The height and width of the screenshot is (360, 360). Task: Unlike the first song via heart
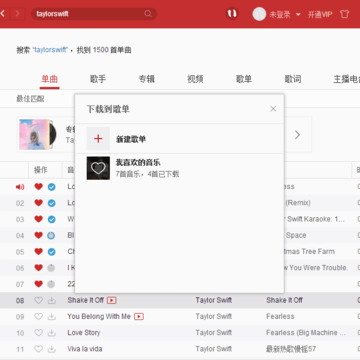(39, 187)
